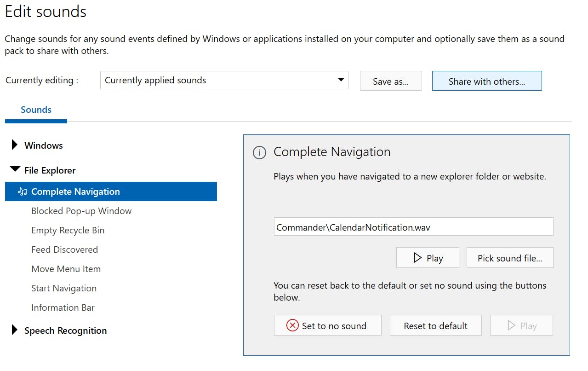588x371 pixels.
Task: Select the Move Menu Item sound event
Action: tap(66, 269)
